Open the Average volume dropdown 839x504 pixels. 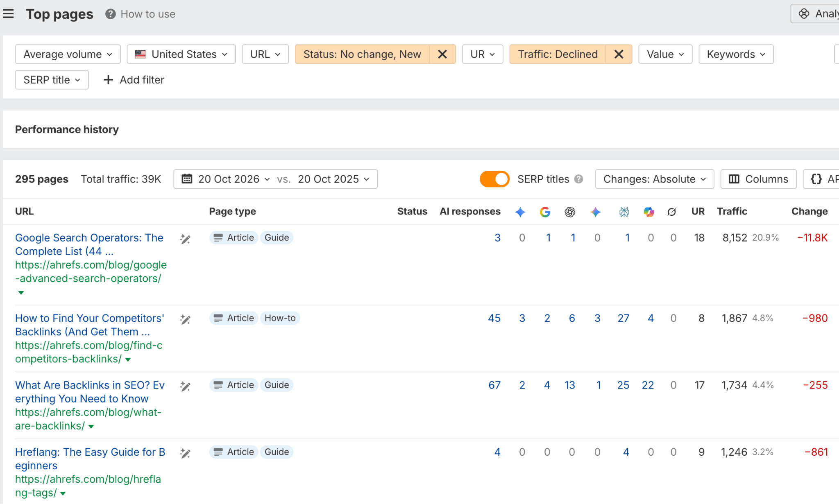pyautogui.click(x=68, y=54)
